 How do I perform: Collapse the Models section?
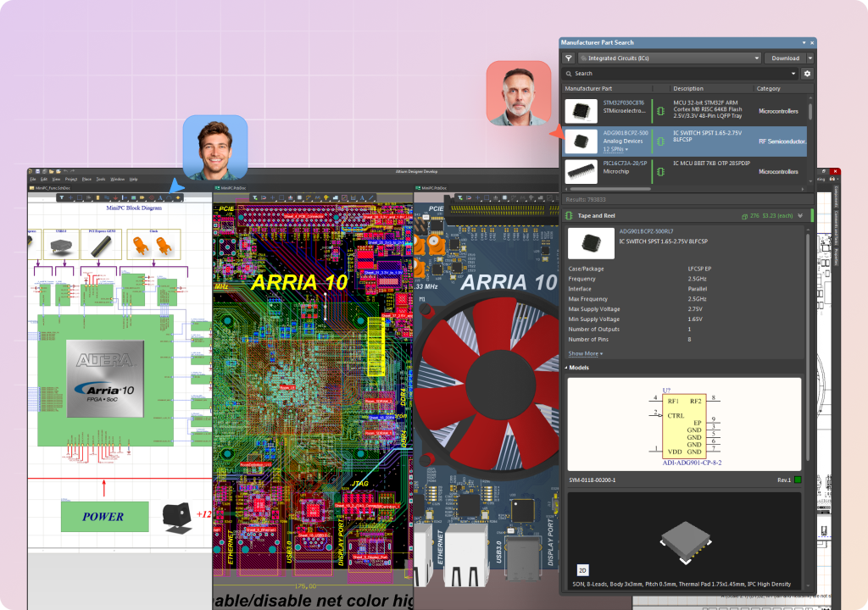567,368
